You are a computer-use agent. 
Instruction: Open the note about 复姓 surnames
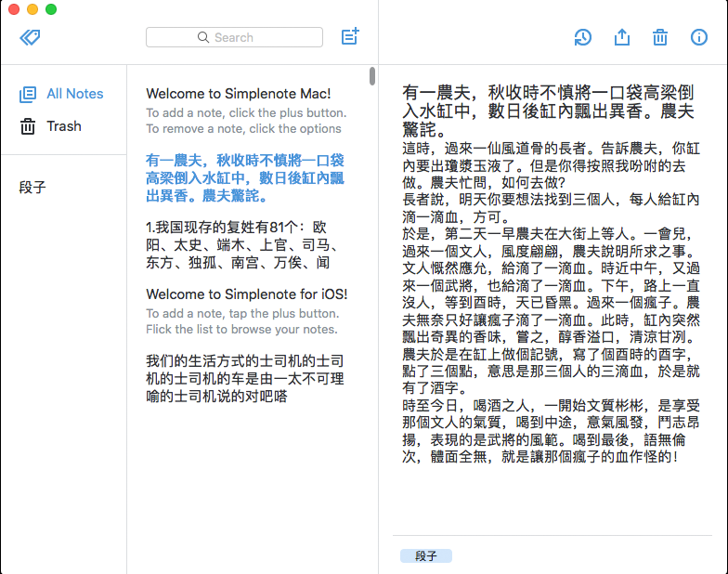(x=245, y=245)
